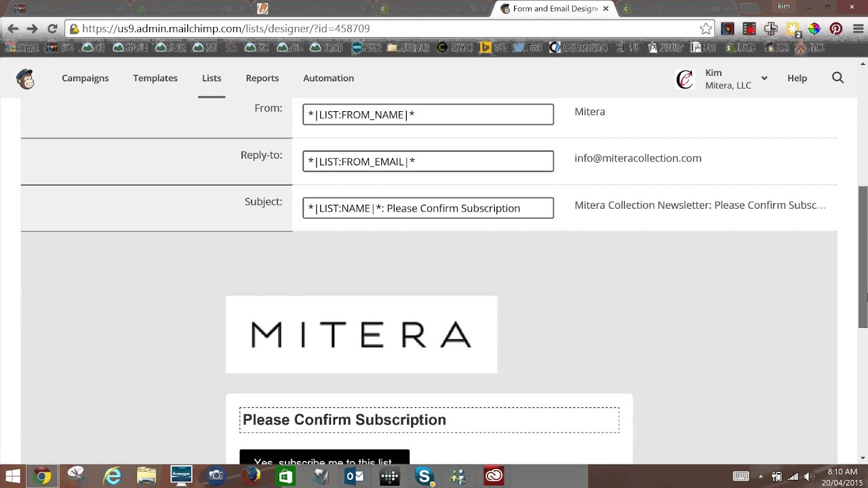Click the film strip extension icon
This screenshot has width=868, height=488.
749,28
